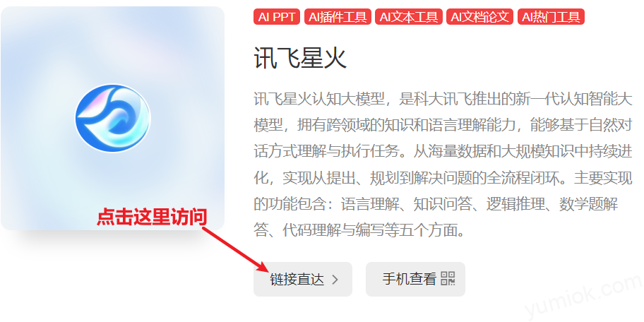Click the AI热门工具 tag
The image size is (644, 322).
551,17
